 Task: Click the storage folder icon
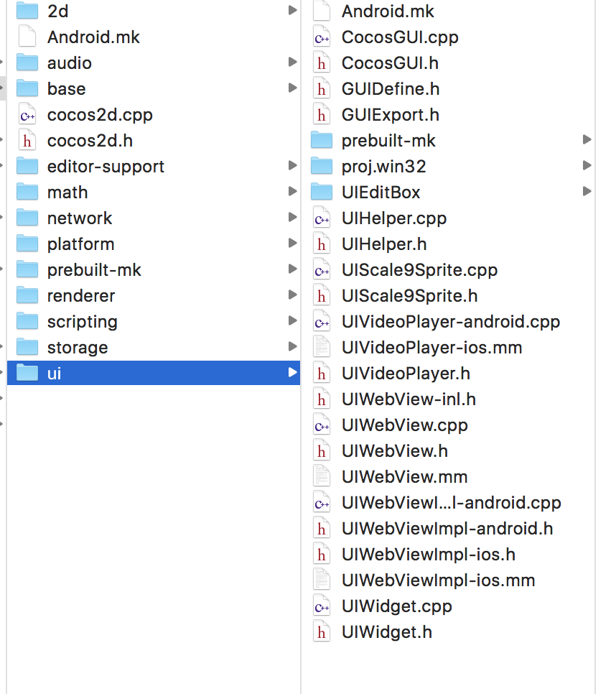click(x=27, y=347)
